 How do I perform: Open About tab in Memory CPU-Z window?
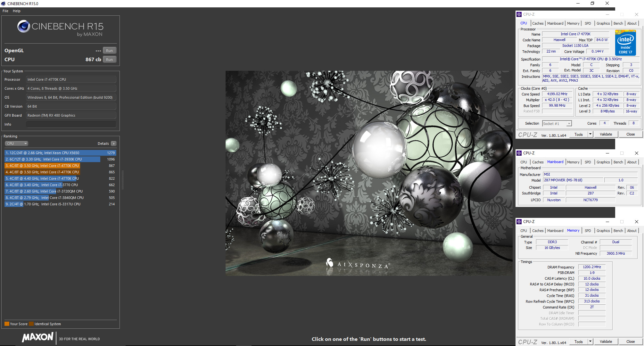[632, 231]
